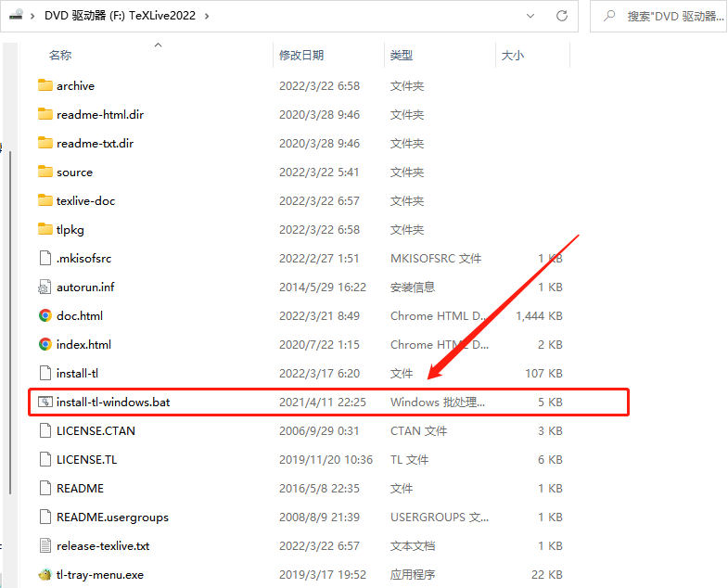Select the archive folder name
This screenshot has width=728, height=588.
75,86
